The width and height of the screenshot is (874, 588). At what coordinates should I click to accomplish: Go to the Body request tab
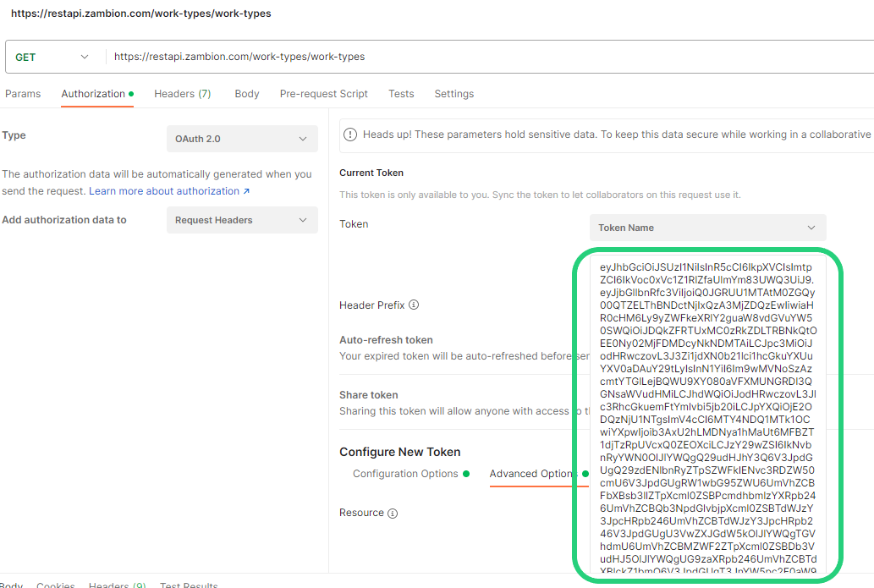[x=247, y=94]
